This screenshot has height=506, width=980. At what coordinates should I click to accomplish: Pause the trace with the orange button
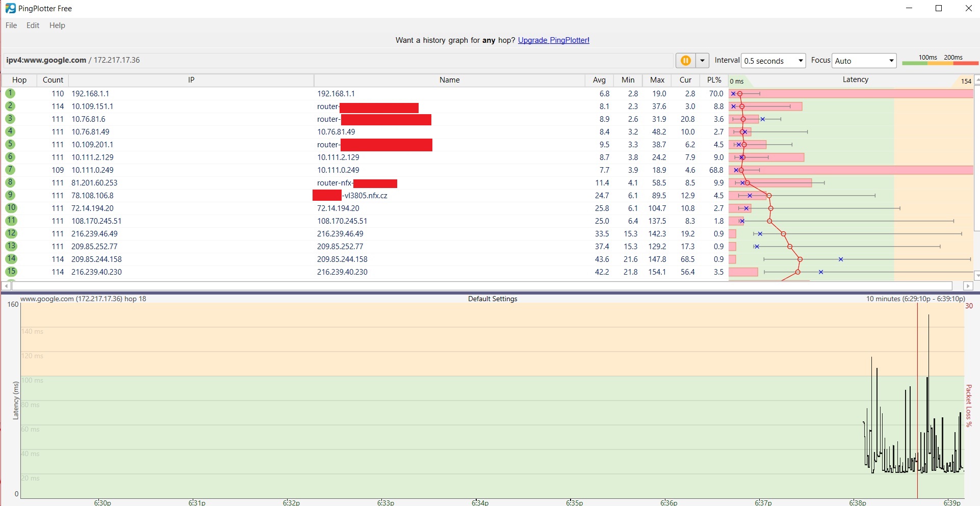coord(685,61)
